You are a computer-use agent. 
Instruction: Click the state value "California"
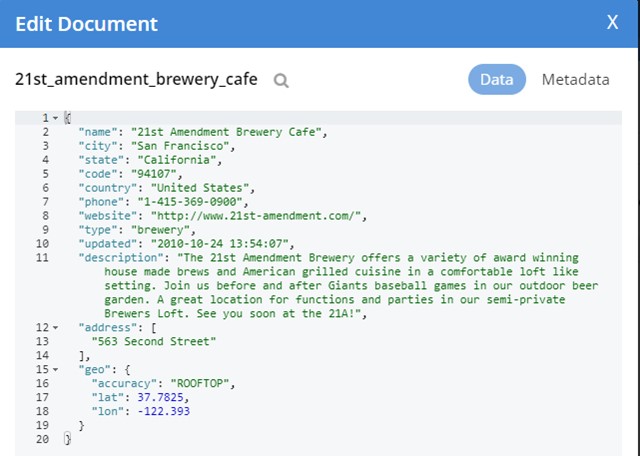(x=177, y=160)
